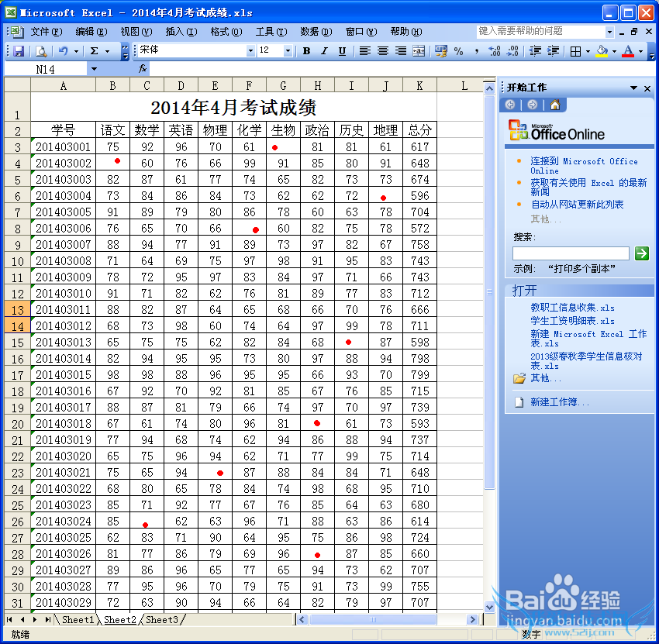The width and height of the screenshot is (659, 644).
Task: Toggle bold formatting
Action: pos(306,51)
